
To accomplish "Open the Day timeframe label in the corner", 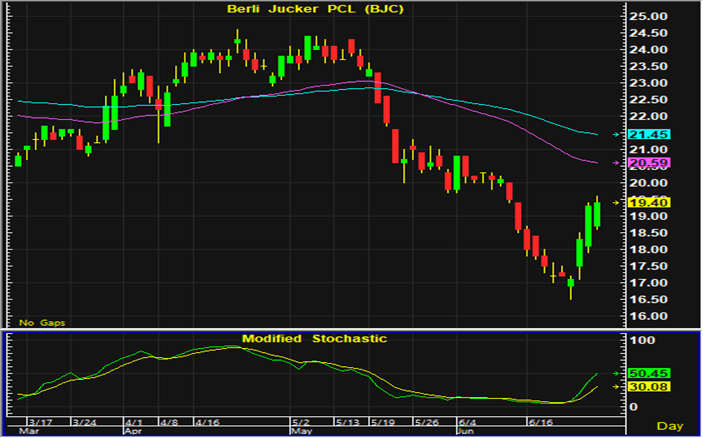I will [678, 426].
